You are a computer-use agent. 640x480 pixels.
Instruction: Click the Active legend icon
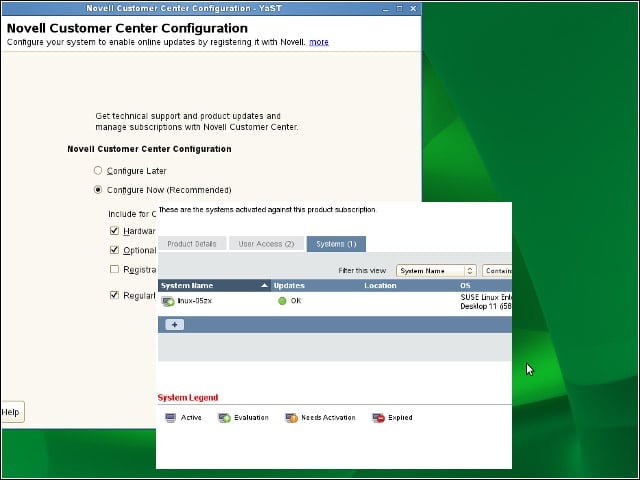coord(170,418)
